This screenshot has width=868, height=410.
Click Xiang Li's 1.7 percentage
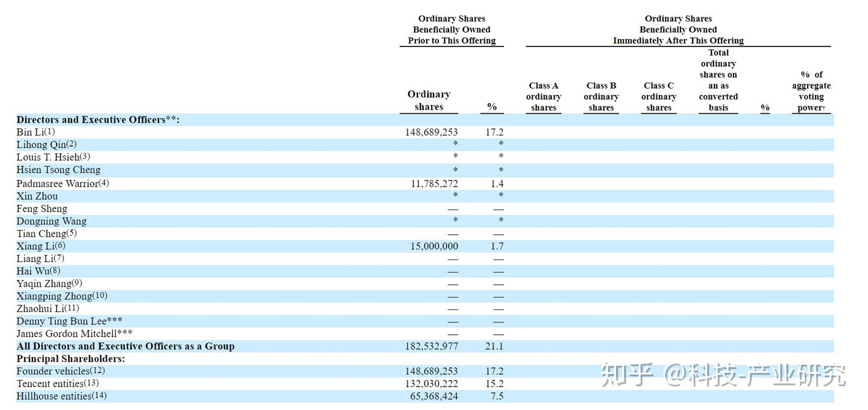pos(497,246)
